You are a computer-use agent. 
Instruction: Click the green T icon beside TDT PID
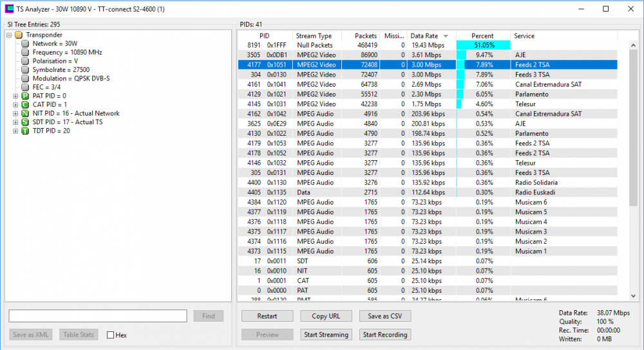click(25, 131)
